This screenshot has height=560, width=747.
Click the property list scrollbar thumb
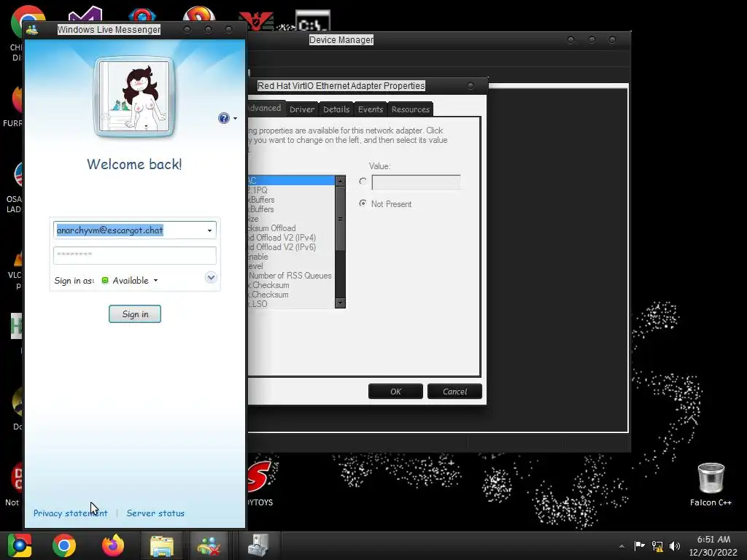coord(340,219)
